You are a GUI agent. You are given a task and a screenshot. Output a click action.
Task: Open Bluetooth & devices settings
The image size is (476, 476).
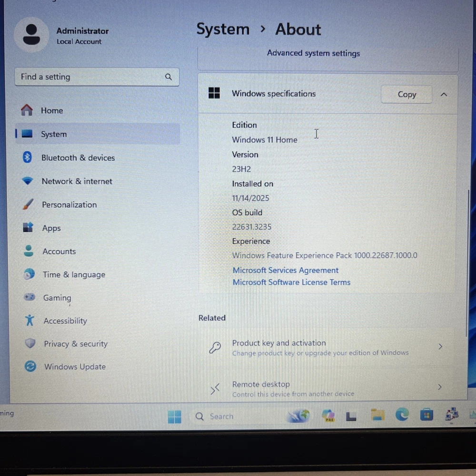tap(78, 158)
